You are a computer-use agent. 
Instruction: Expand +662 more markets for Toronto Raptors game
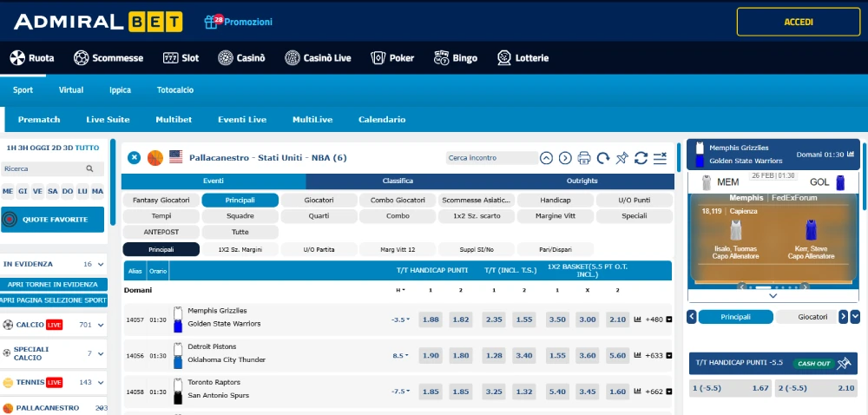(x=659, y=392)
